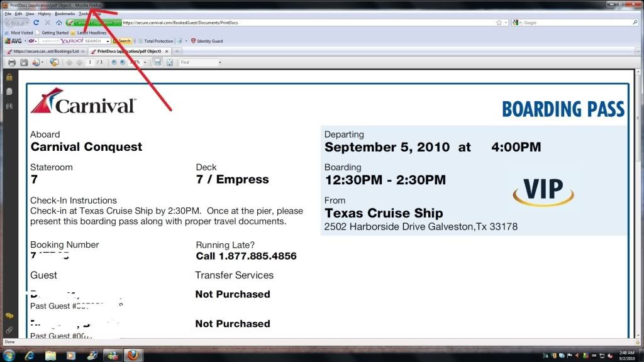Focus the Google search box
The image size is (644, 362).
[577, 23]
